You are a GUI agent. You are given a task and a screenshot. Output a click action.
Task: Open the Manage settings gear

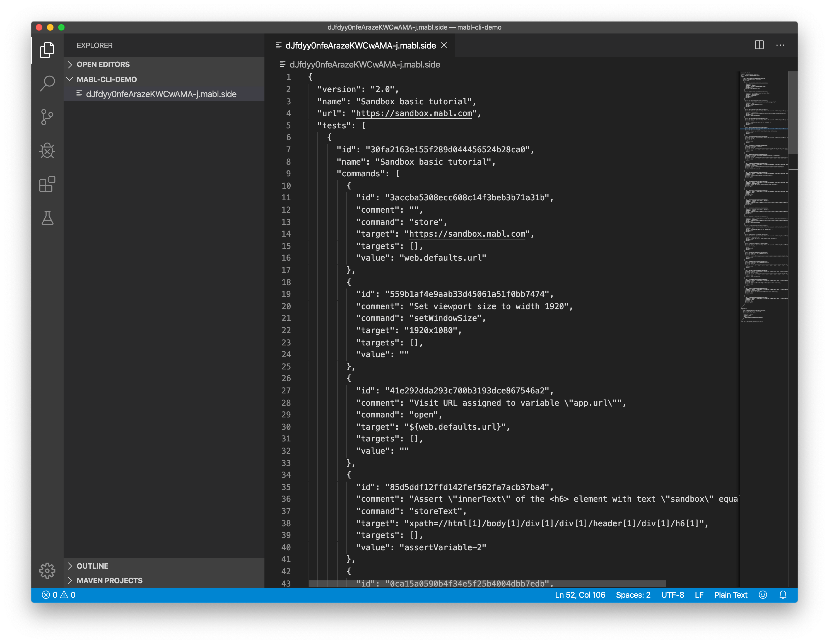[x=47, y=570]
